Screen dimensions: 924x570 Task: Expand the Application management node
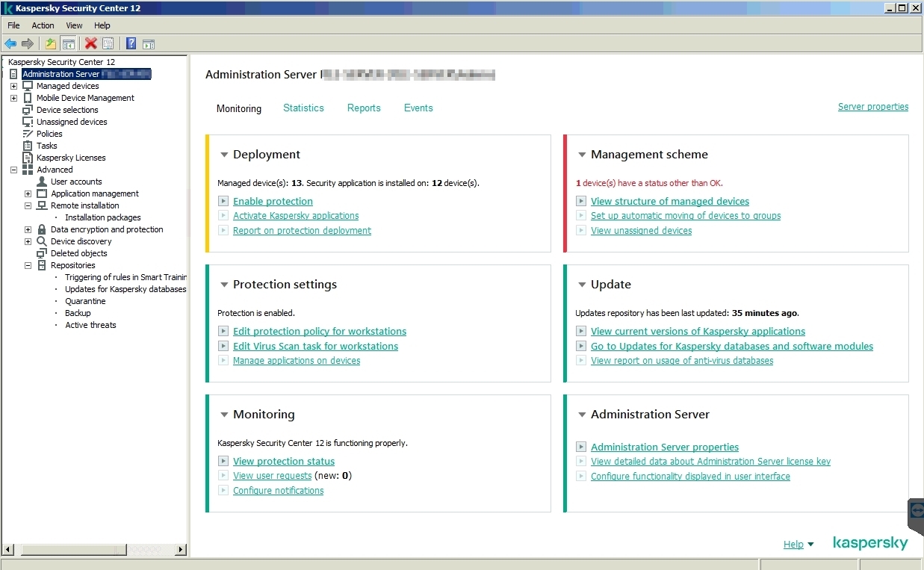28,193
